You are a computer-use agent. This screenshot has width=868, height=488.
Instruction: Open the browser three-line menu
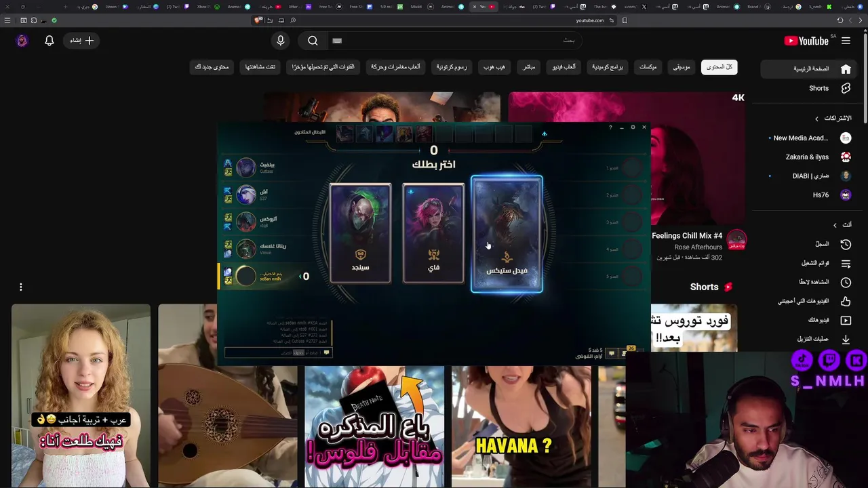(x=8, y=20)
